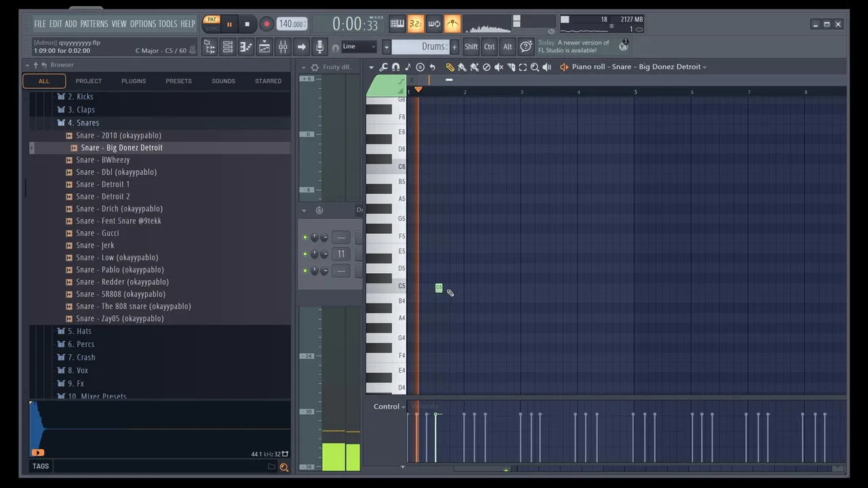Click the C6 piano key

pos(386,167)
